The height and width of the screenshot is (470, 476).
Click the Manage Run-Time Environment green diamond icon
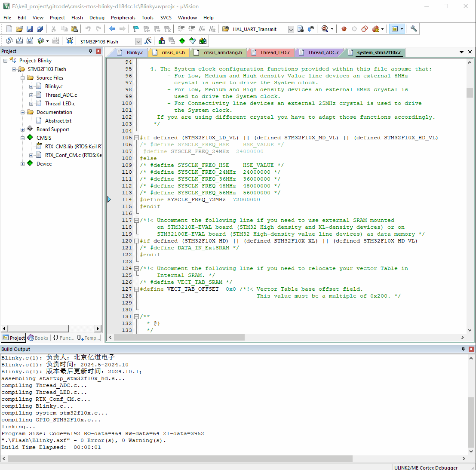point(182,41)
